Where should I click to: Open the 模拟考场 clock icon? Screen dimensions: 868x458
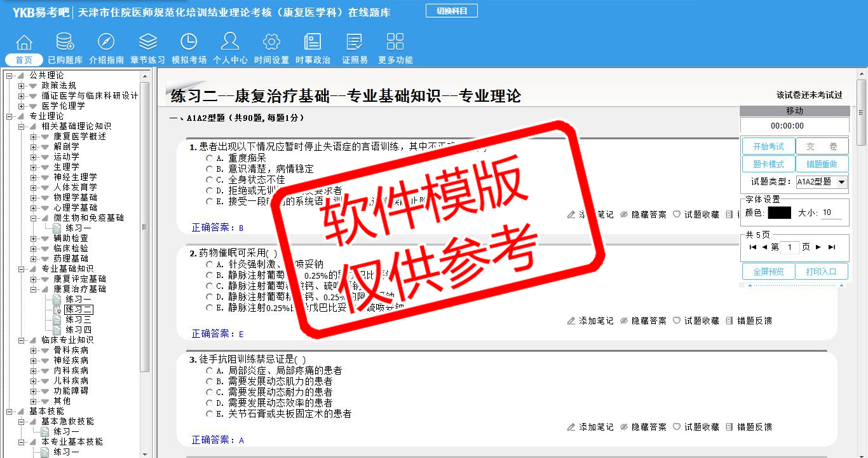[189, 43]
